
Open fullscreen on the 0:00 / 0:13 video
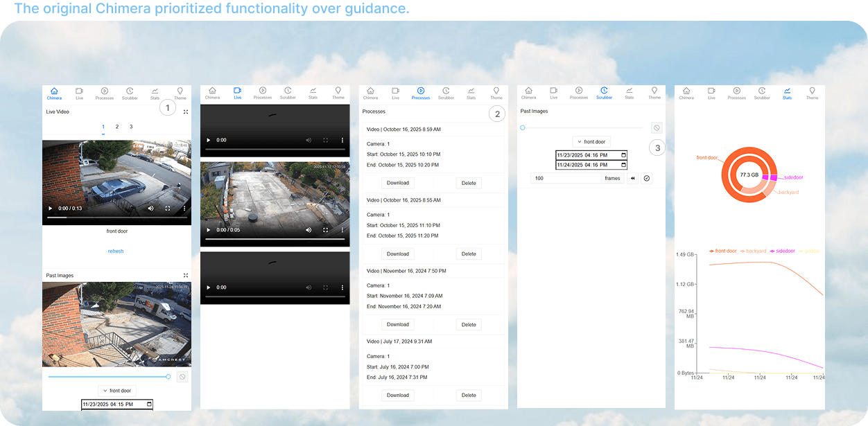point(167,208)
